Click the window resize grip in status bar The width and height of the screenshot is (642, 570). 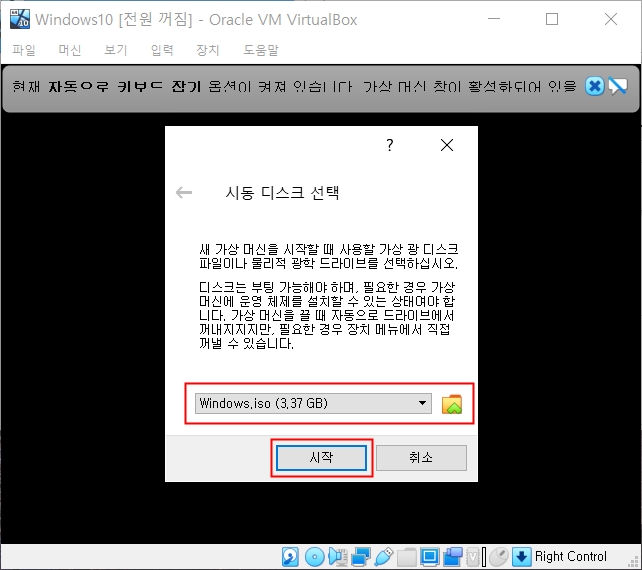(633, 561)
